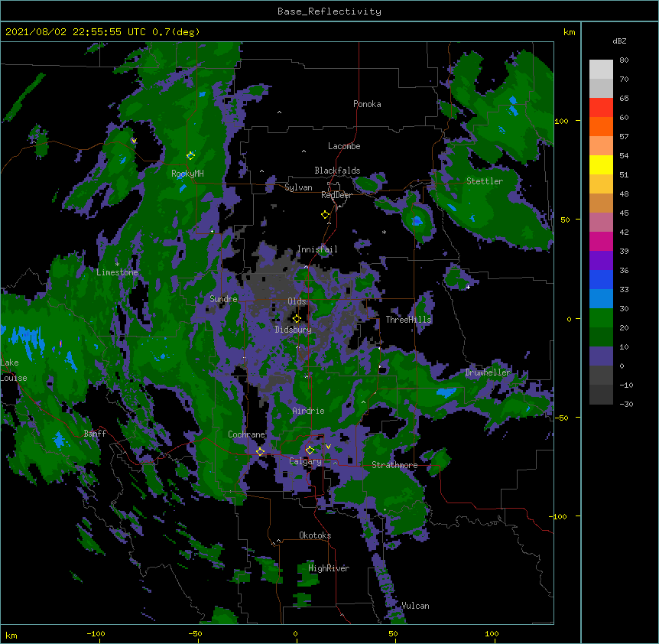Click the Stettler city label
659x644 pixels.
pyautogui.click(x=485, y=181)
